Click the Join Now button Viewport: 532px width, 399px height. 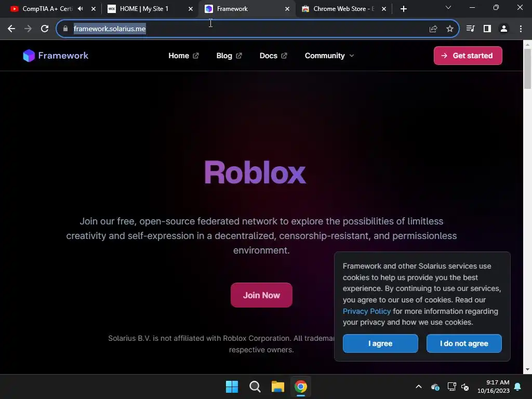(x=261, y=295)
